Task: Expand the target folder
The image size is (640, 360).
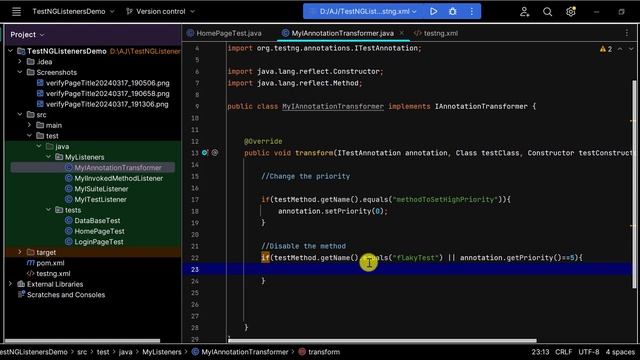Action: point(20,252)
